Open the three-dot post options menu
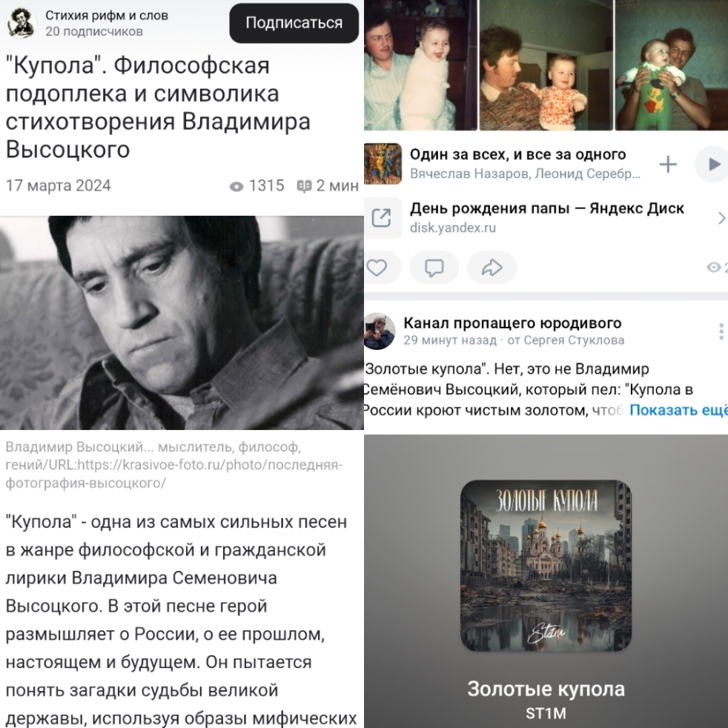 coord(721,331)
